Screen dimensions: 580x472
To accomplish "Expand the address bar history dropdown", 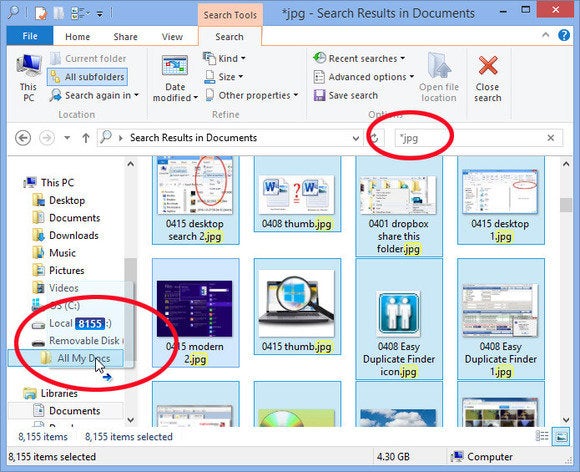I will (356, 138).
